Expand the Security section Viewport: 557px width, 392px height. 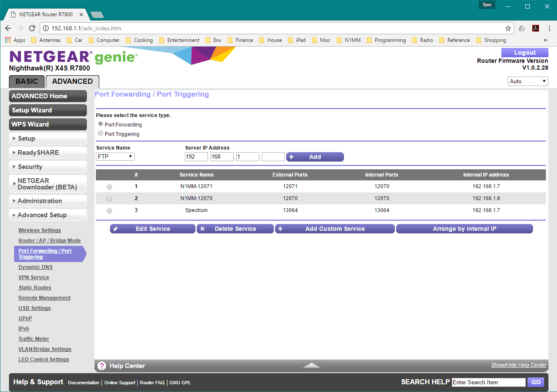pos(48,167)
